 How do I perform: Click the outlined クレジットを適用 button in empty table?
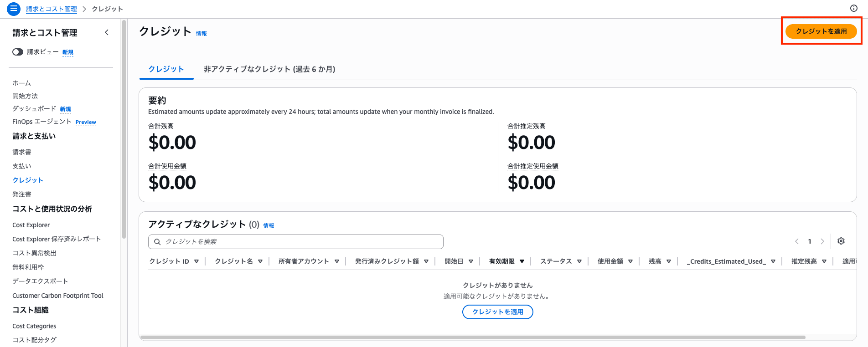498,312
